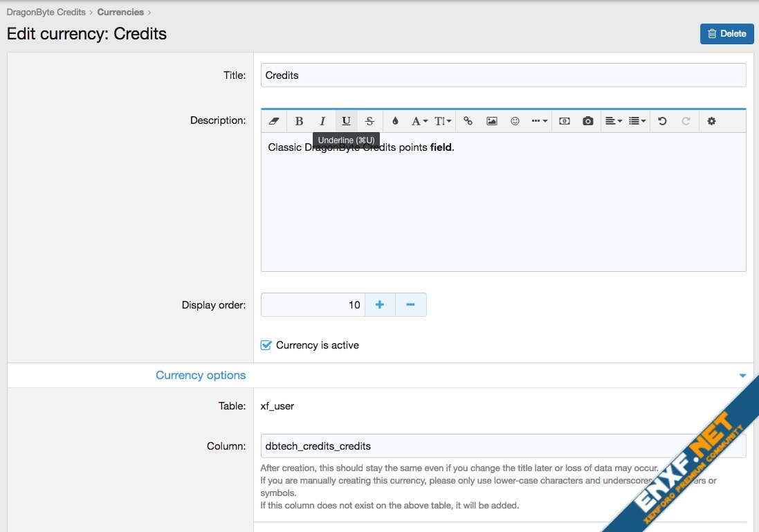Screen dimensions: 759x532
Task: Click the xf_user table value
Action: pos(277,406)
